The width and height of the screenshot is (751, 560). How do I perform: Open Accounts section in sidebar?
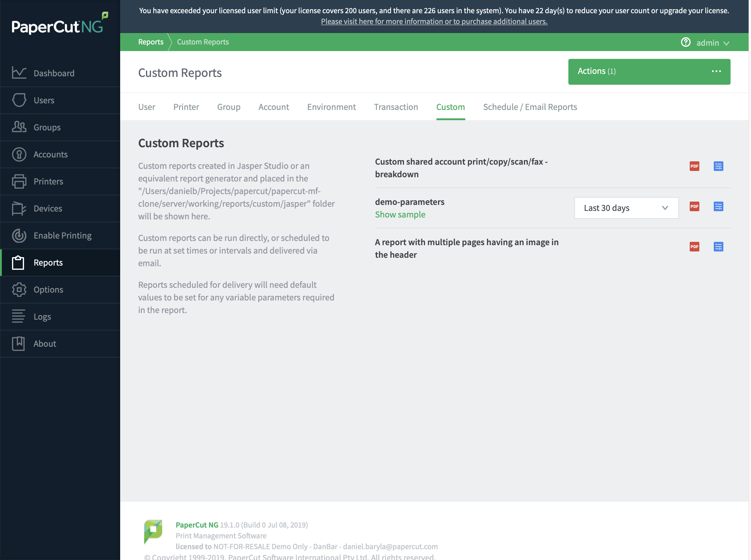click(x=60, y=154)
